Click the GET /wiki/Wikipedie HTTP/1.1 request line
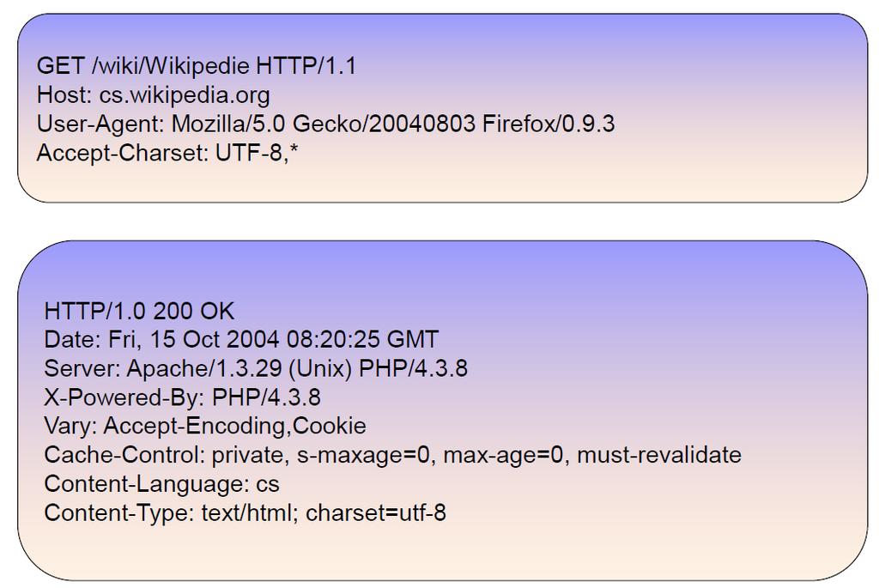Viewport: 879px width, 588px height. click(x=197, y=66)
